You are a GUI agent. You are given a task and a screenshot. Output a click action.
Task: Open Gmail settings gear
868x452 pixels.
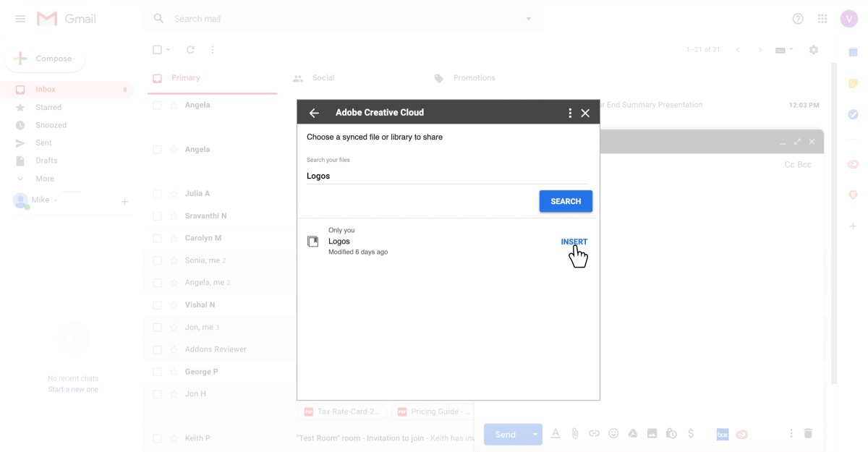point(814,50)
